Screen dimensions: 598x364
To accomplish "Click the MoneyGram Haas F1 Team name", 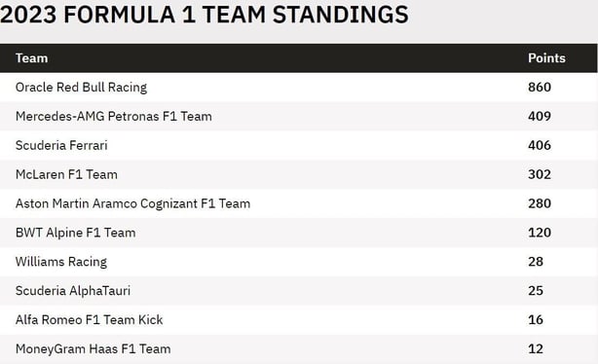I will [93, 348].
